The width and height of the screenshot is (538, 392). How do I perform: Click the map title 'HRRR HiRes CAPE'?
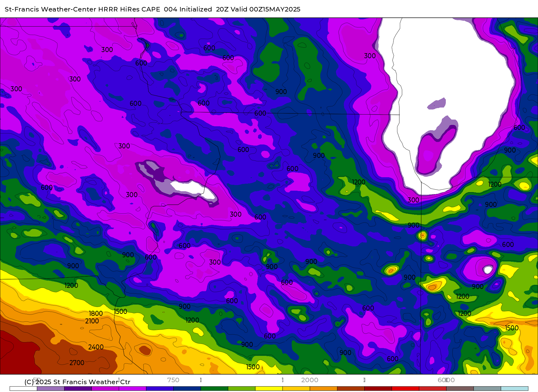click(x=129, y=9)
